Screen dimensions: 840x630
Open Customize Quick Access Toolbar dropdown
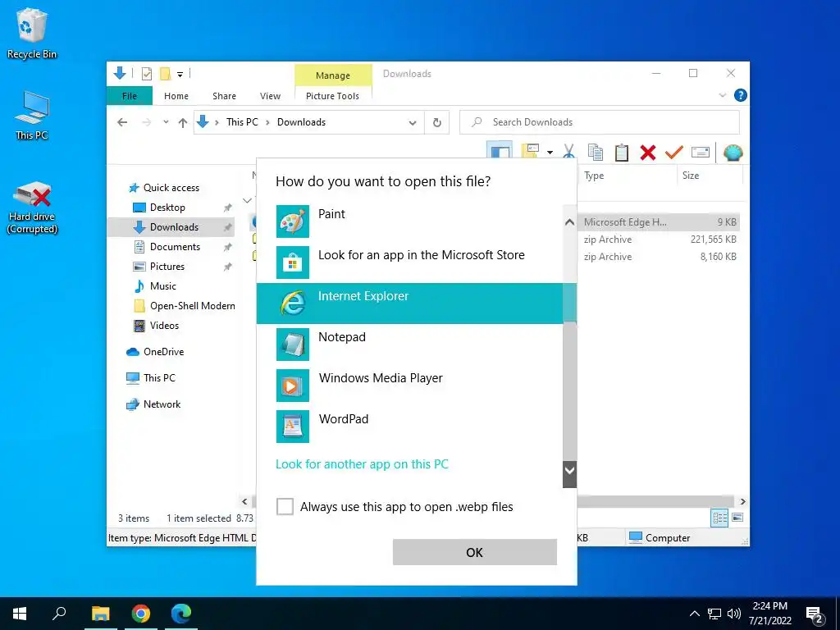point(180,75)
